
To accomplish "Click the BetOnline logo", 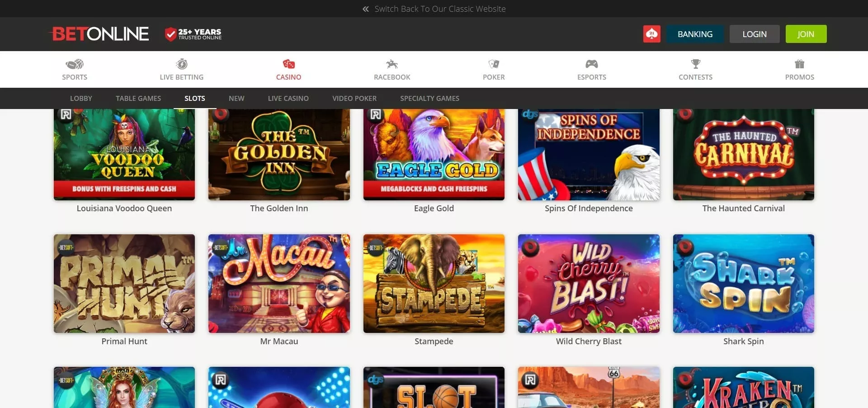I will tap(100, 34).
